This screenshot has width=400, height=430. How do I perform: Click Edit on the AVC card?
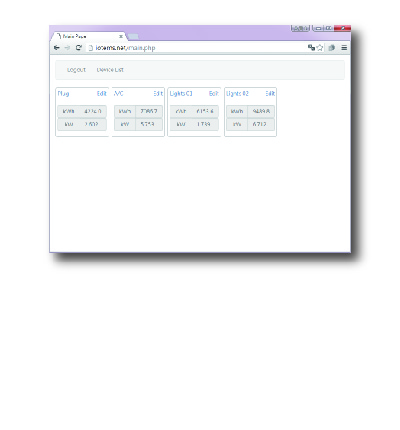coord(158,94)
